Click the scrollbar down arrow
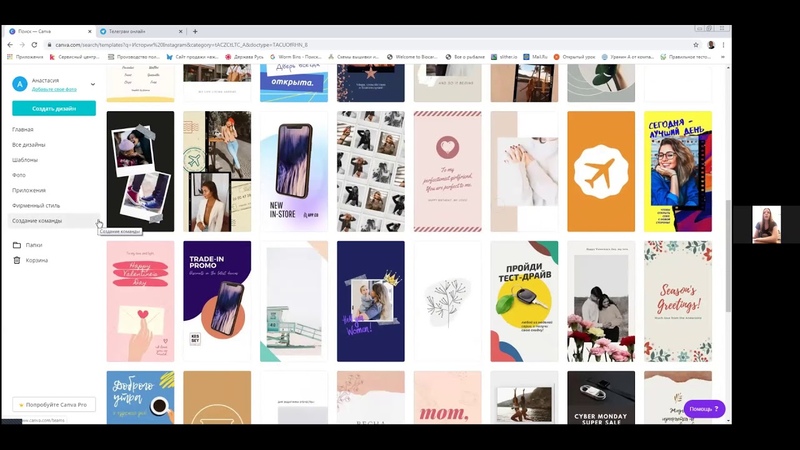This screenshot has height=450, width=800. [728, 421]
